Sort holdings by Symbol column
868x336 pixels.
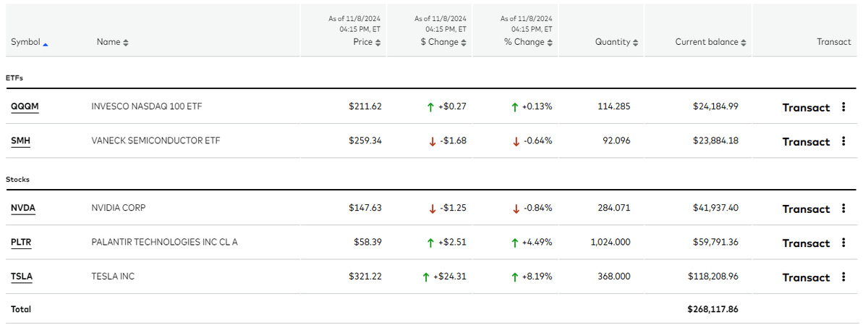(30, 42)
